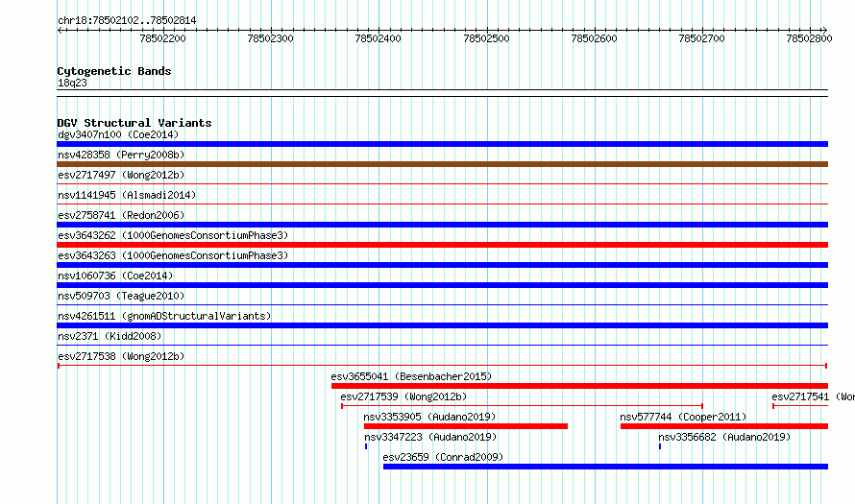Click the dgv3407n100 (Coe2014) label

tap(118, 134)
